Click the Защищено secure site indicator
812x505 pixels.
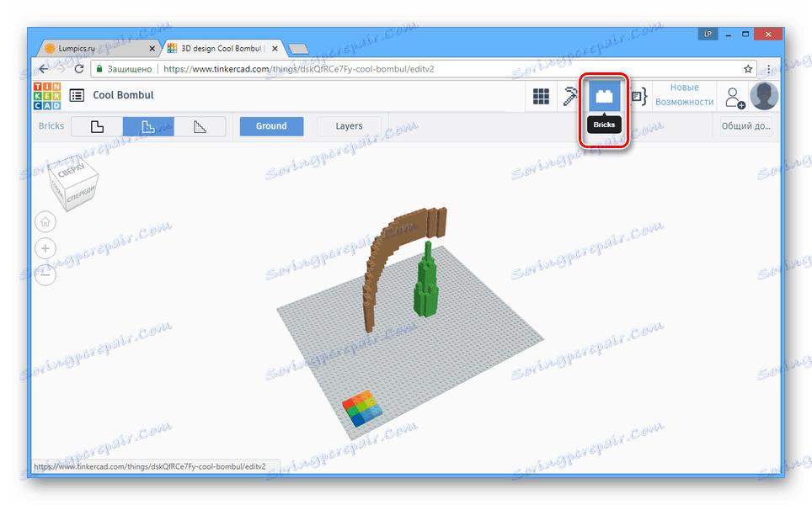pyautogui.click(x=125, y=69)
